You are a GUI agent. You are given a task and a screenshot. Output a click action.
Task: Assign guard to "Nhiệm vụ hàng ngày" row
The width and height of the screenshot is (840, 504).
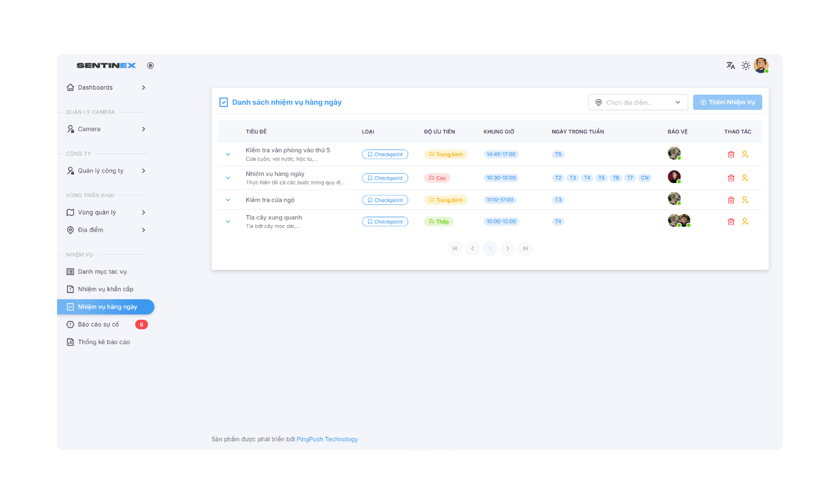click(x=745, y=178)
